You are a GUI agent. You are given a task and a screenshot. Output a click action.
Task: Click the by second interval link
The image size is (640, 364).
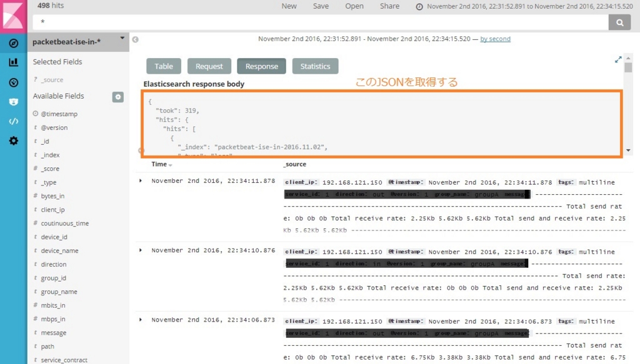495,39
